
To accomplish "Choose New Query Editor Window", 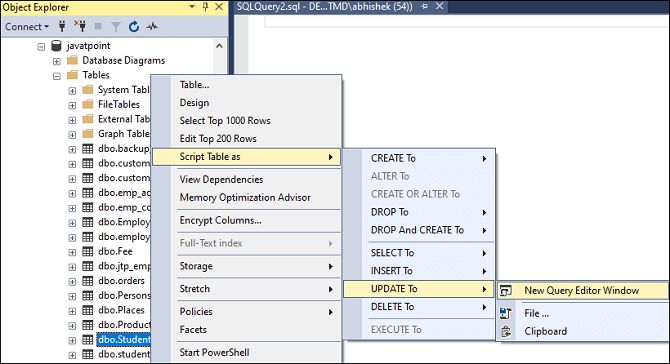I will (x=582, y=291).
